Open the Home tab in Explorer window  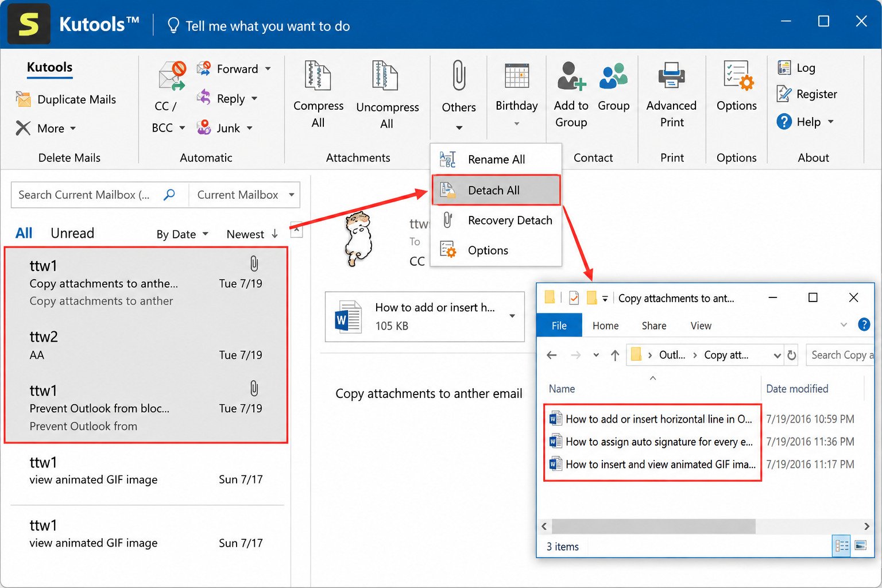point(605,326)
